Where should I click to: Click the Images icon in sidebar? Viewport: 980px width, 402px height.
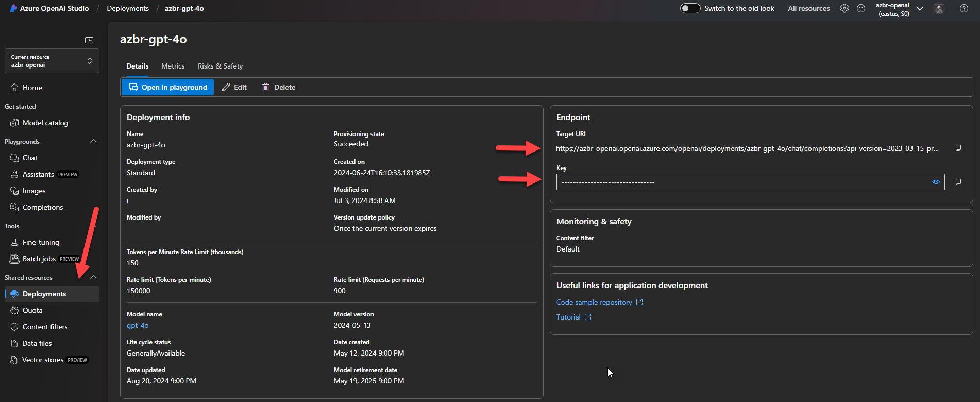tap(14, 191)
